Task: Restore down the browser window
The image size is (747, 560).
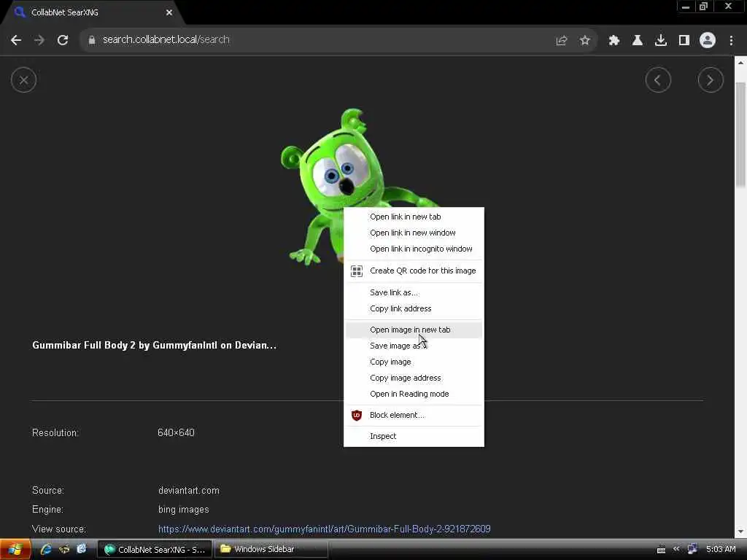Action: pos(704,7)
